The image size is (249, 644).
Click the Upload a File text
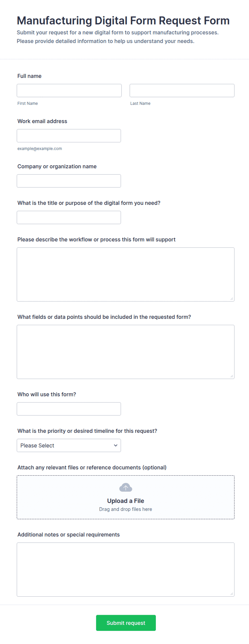(126, 501)
